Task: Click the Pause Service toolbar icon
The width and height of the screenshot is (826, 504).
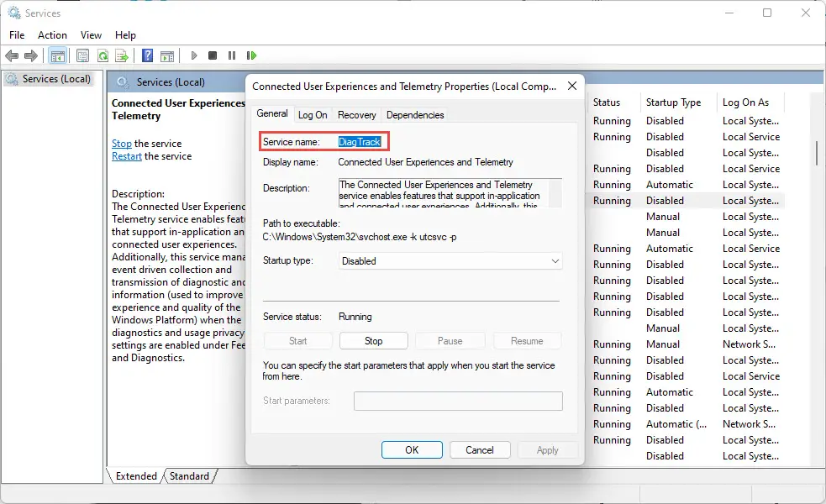Action: tap(232, 55)
